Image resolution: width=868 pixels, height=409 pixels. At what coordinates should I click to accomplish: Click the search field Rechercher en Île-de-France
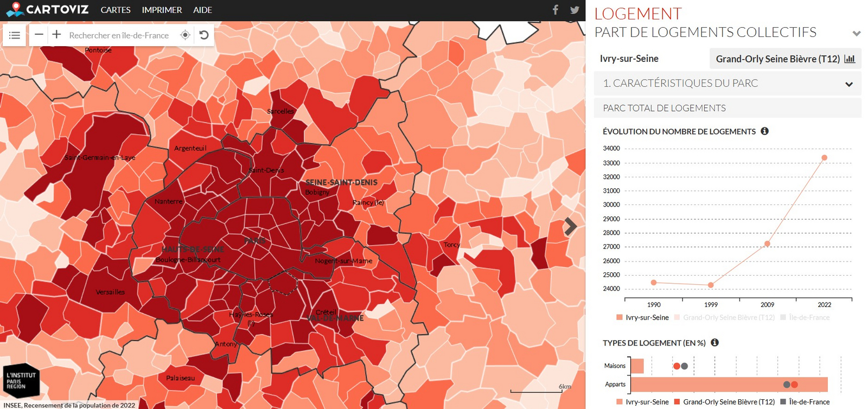click(x=119, y=35)
